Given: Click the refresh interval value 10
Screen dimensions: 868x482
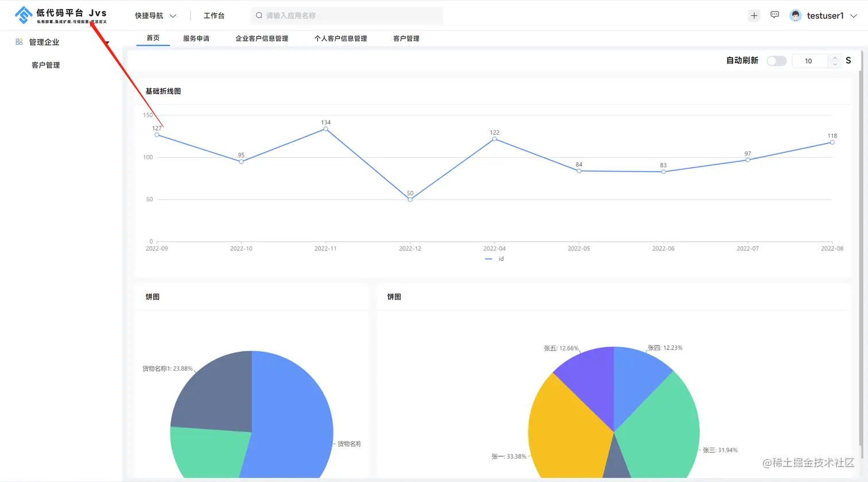Looking at the screenshot, I should pos(808,61).
